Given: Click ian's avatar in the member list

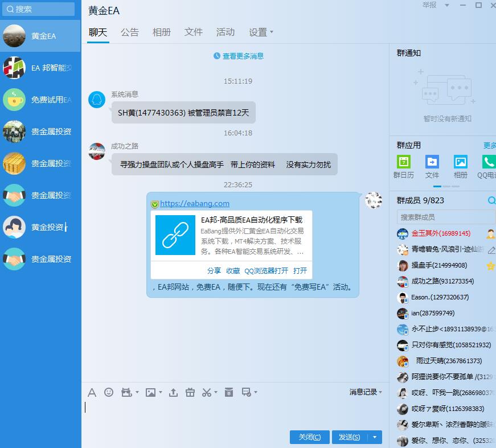Looking at the screenshot, I should 403,313.
